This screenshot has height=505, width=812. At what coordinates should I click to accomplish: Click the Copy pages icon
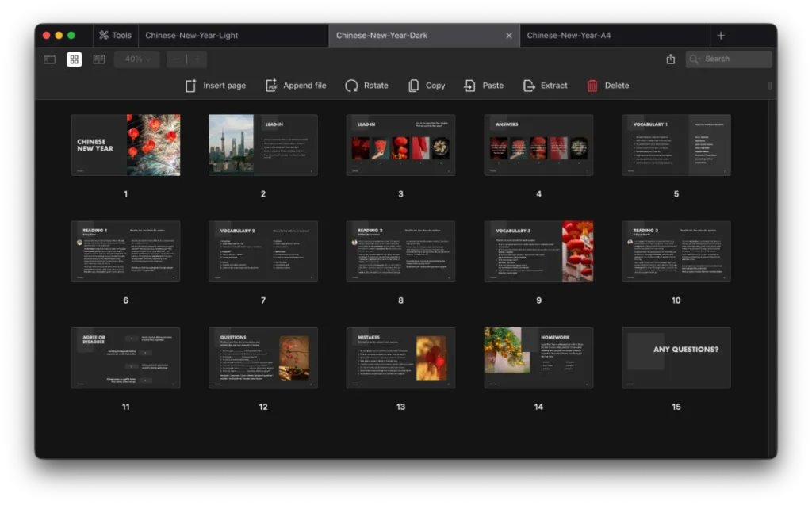click(413, 86)
